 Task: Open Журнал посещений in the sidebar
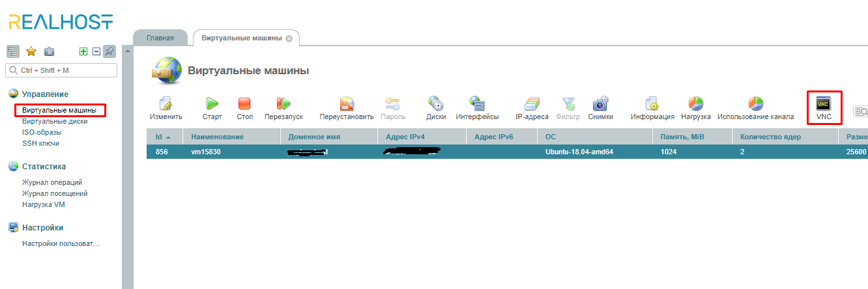tap(55, 193)
